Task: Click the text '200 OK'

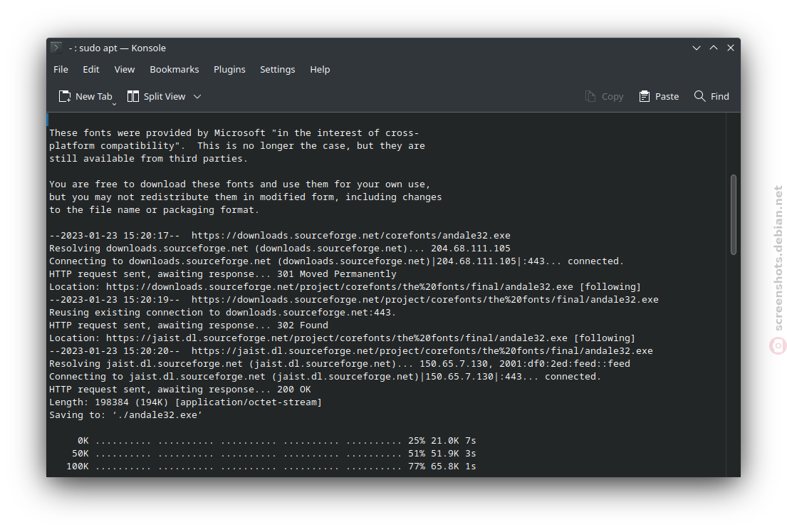Action: coord(294,390)
